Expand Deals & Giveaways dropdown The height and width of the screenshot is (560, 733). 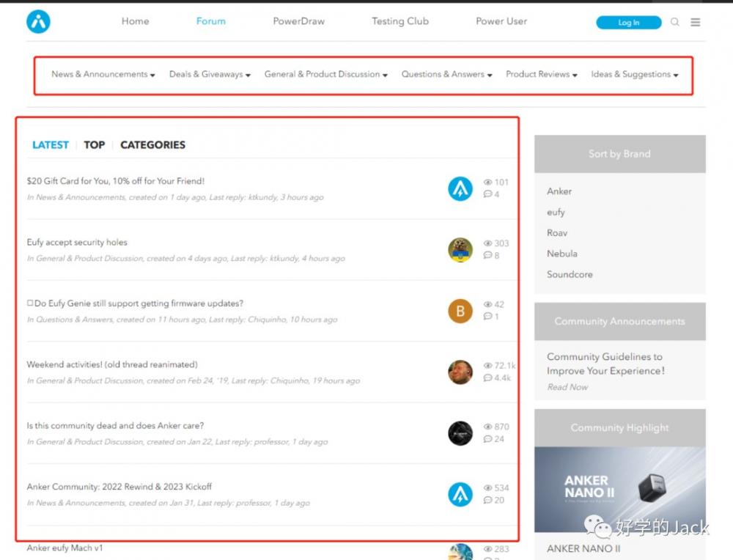pyautogui.click(x=210, y=74)
